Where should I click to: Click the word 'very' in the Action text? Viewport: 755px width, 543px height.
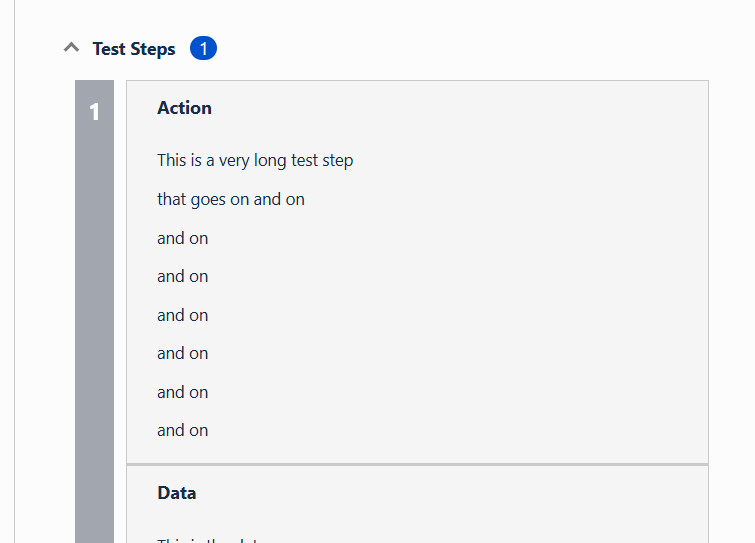pyautogui.click(x=234, y=160)
